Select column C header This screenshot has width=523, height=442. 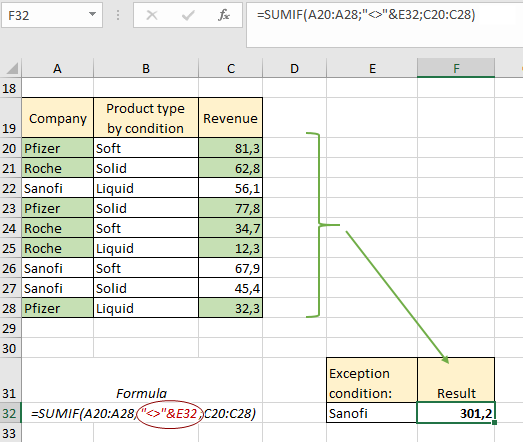(230, 68)
